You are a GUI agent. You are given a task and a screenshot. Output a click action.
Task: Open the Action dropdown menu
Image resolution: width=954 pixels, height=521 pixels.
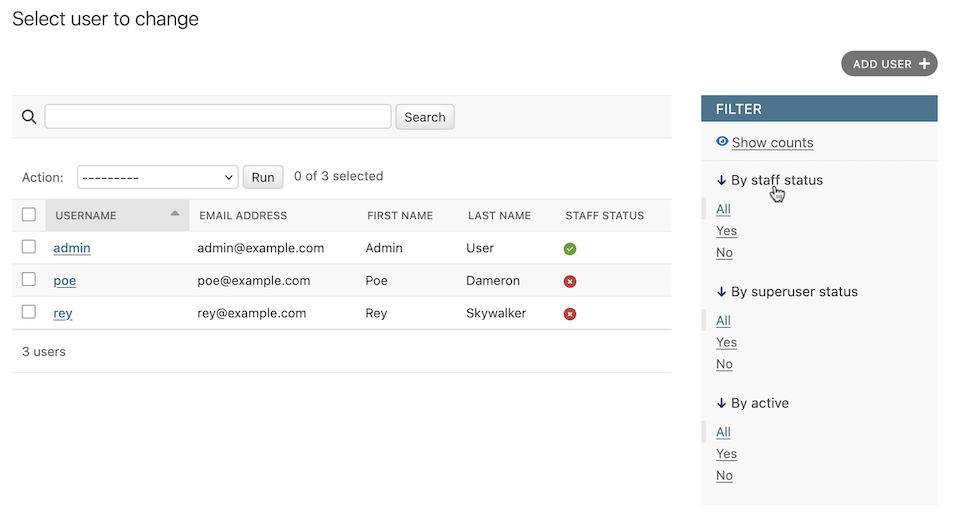(x=157, y=177)
